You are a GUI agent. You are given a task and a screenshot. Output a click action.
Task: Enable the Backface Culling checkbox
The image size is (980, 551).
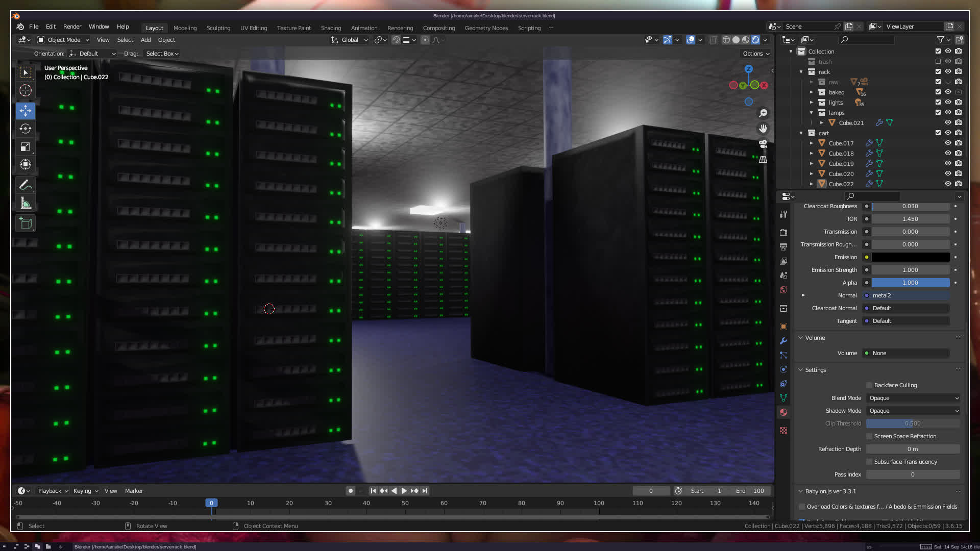pyautogui.click(x=869, y=385)
